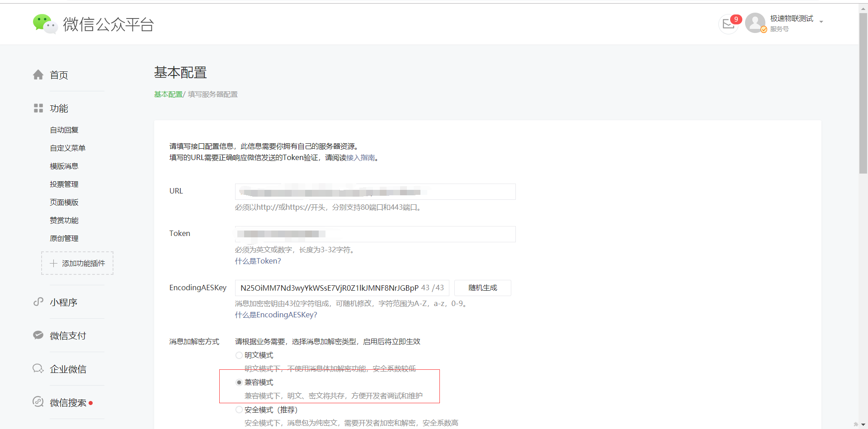Click the red 9 notification badge
The height and width of the screenshot is (429, 868).
736,19
